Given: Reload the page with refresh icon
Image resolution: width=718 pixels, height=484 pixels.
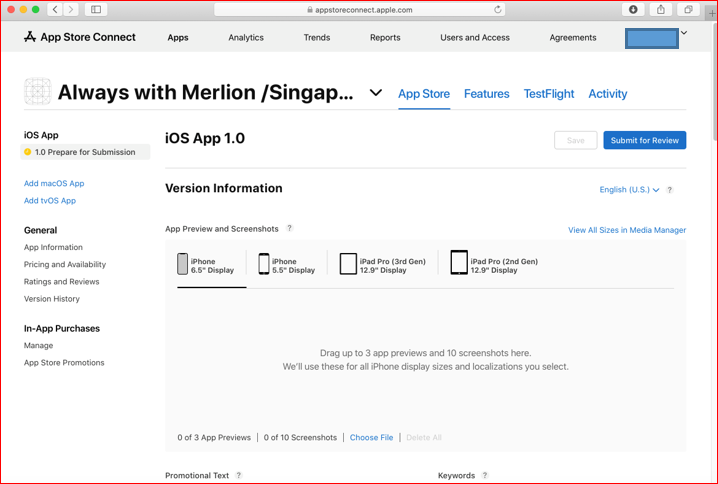Looking at the screenshot, I should click(x=497, y=10).
